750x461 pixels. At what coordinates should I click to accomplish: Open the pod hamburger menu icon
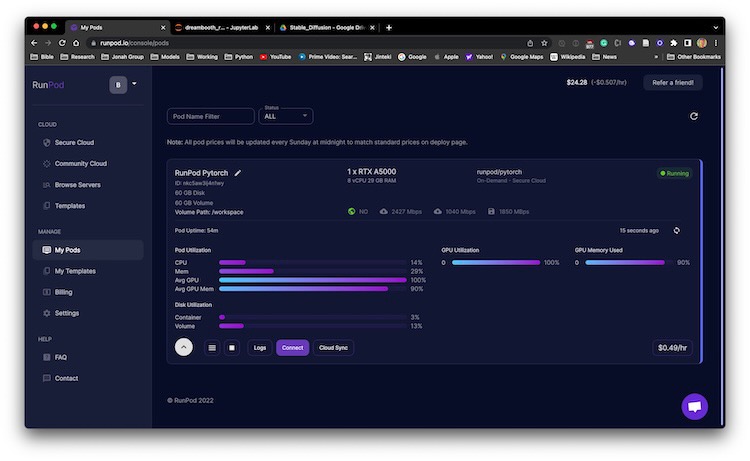(x=211, y=348)
